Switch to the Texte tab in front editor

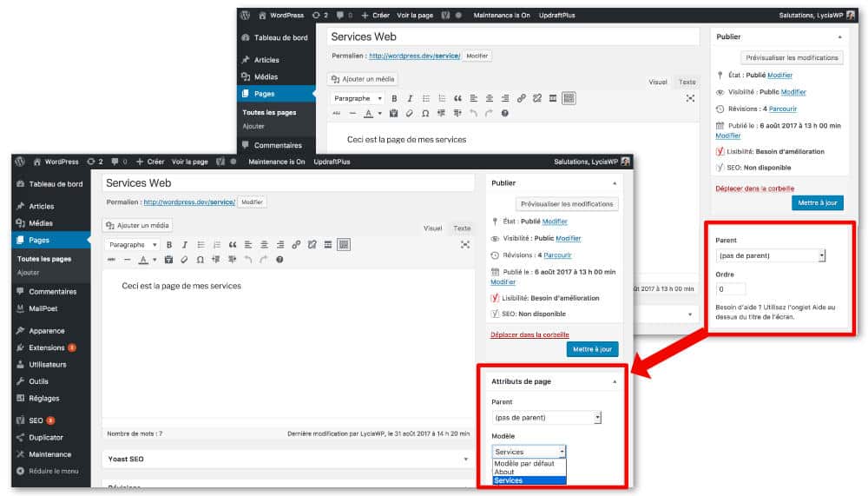pos(461,228)
